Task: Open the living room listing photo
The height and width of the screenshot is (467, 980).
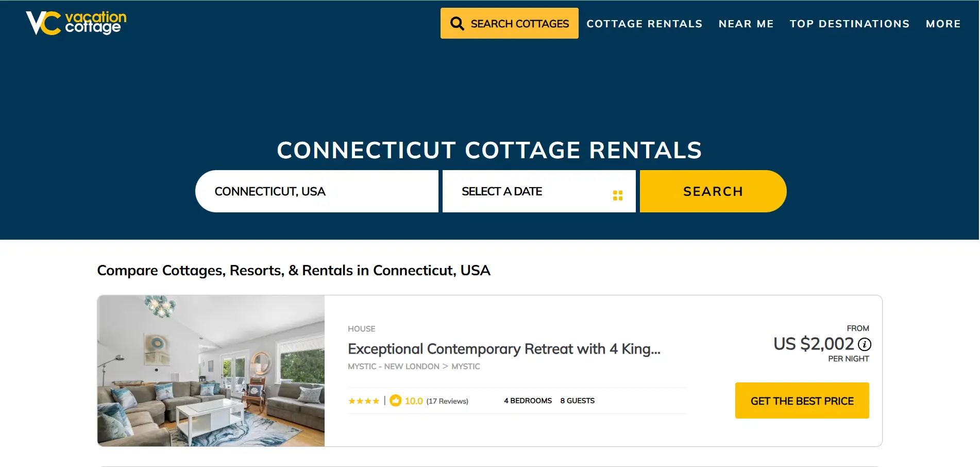Action: (x=211, y=371)
